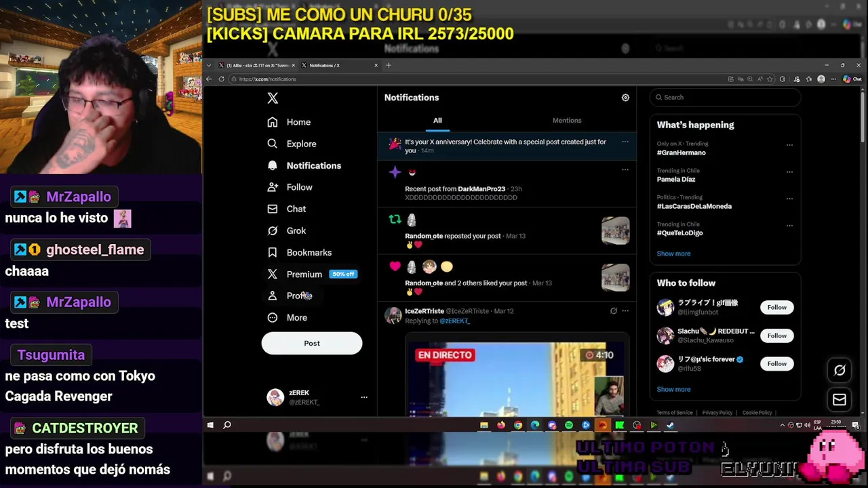Screen dimensions: 868x488
Task: Open options dots for Pamela Díaz trend
Action: (x=789, y=172)
